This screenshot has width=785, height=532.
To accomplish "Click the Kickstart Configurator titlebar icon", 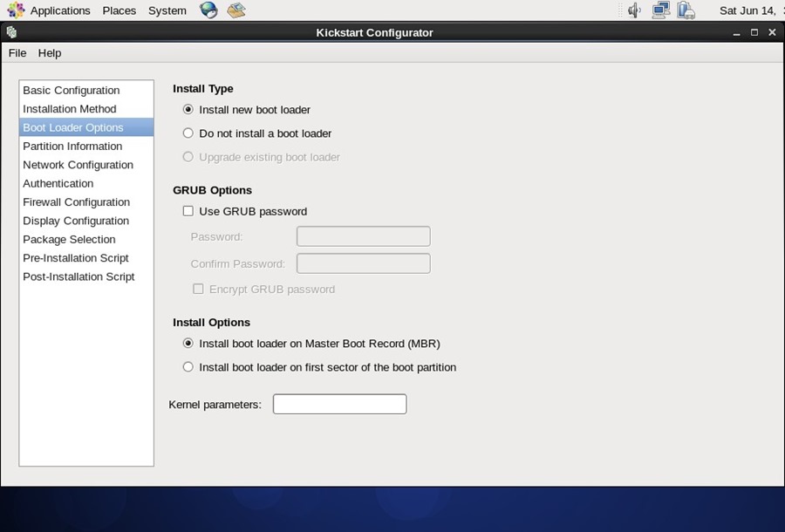I will (10, 32).
